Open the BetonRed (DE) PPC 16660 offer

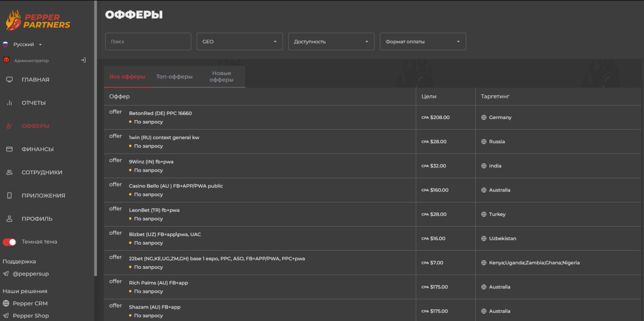[160, 114]
